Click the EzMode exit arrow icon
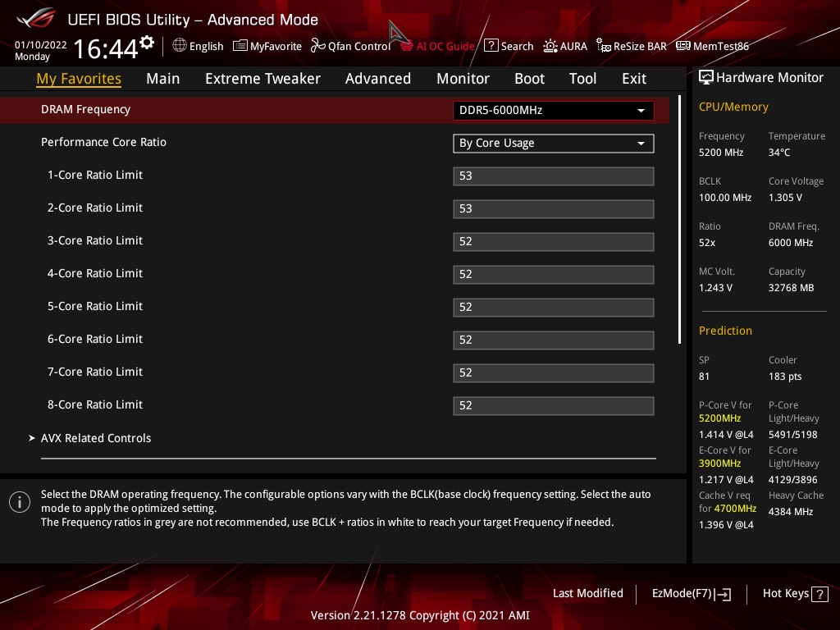 pyautogui.click(x=723, y=594)
